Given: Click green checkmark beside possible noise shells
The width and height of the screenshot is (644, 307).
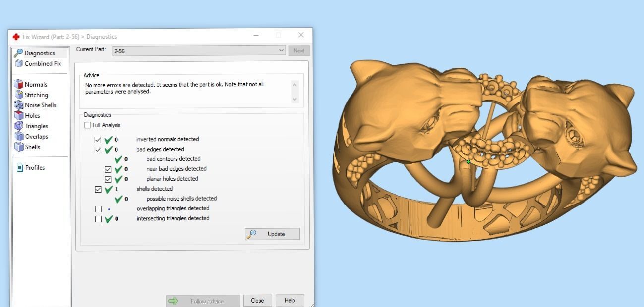Looking at the screenshot, I should [x=118, y=199].
